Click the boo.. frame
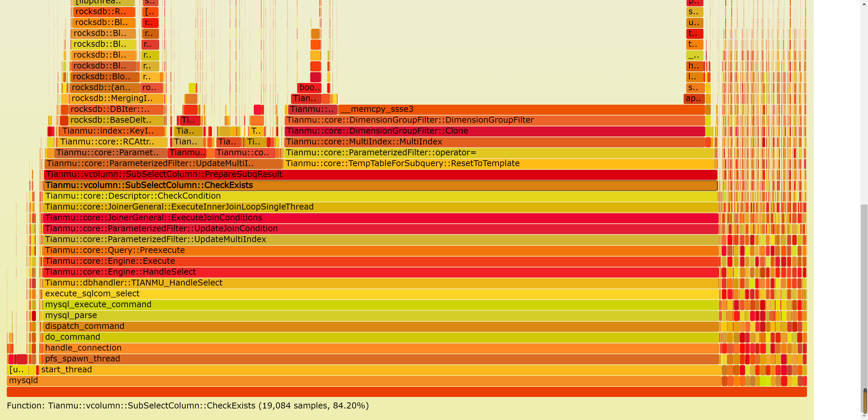The image size is (868, 420). click(x=309, y=88)
